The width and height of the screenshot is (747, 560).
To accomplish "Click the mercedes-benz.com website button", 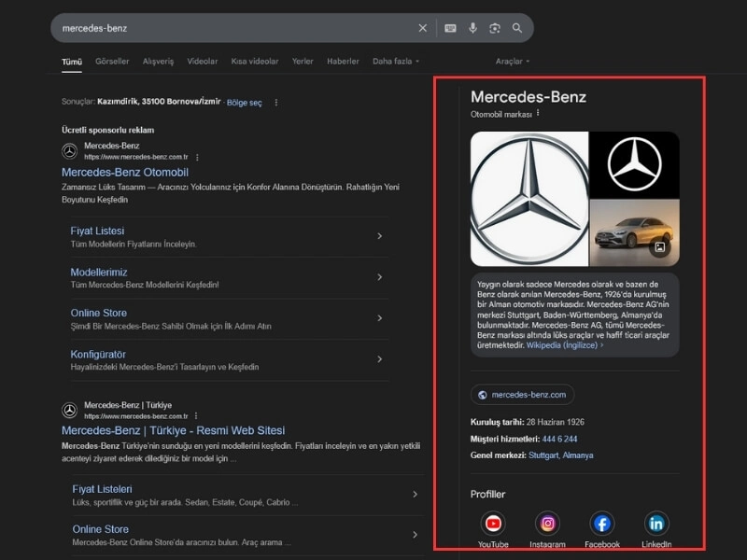I will pyautogui.click(x=522, y=395).
